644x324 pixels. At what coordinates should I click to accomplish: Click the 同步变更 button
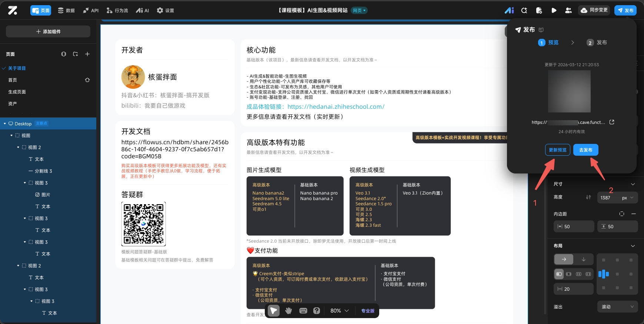coord(594,10)
